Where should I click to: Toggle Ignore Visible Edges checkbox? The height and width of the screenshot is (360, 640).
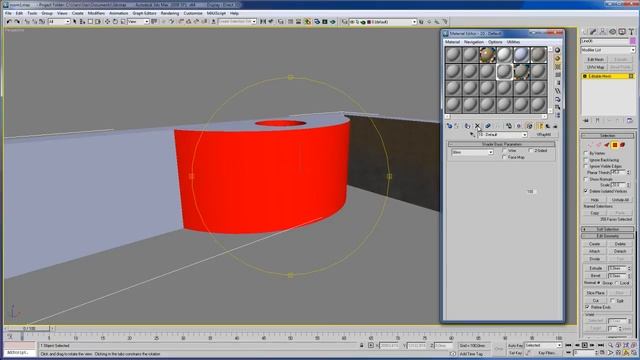pos(586,166)
